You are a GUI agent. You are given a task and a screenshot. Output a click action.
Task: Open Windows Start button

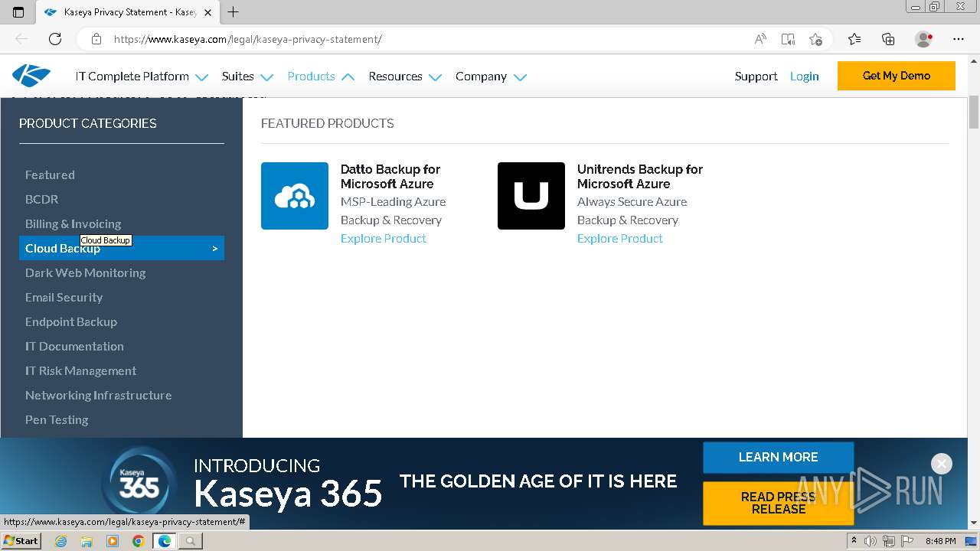pyautogui.click(x=21, y=541)
